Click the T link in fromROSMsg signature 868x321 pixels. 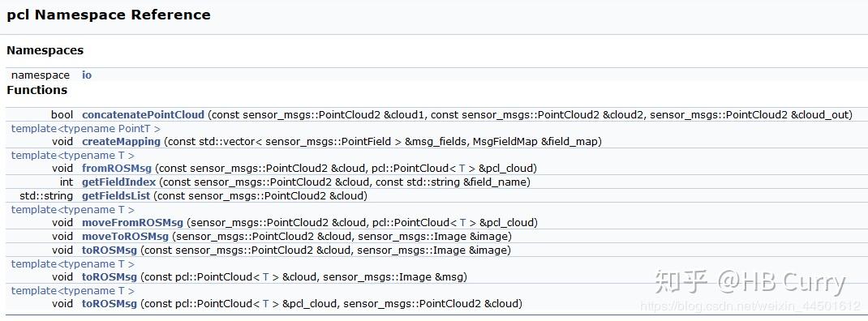tap(462, 169)
